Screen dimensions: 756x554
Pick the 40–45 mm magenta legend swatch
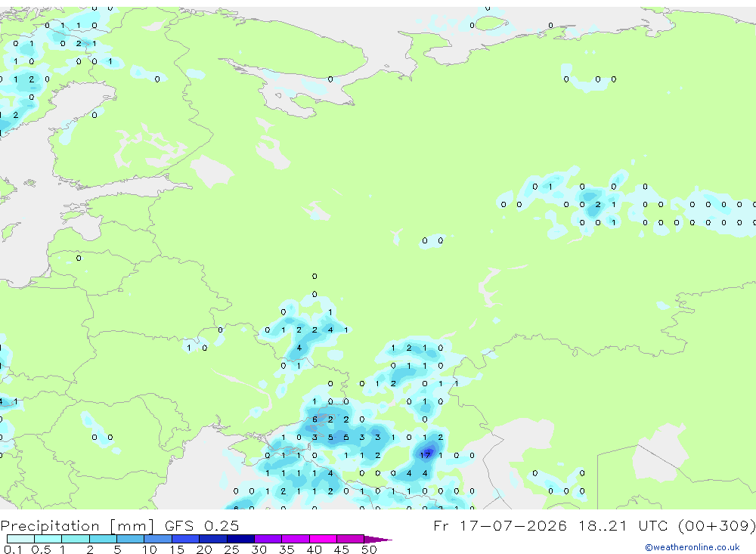[x=323, y=539]
